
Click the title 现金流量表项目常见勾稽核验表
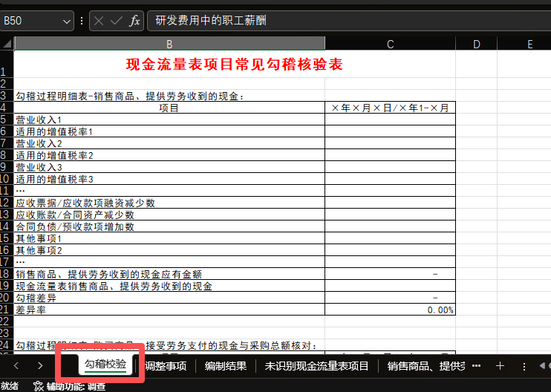pos(235,65)
